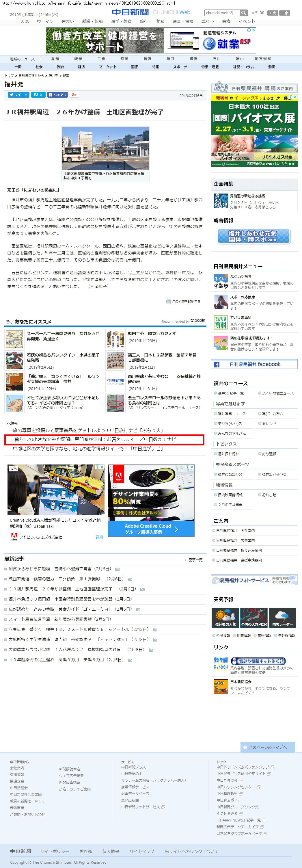Viewport: 302px width, 868px height.
Task: Decrease font size with −小 button
Action: [284, 13]
